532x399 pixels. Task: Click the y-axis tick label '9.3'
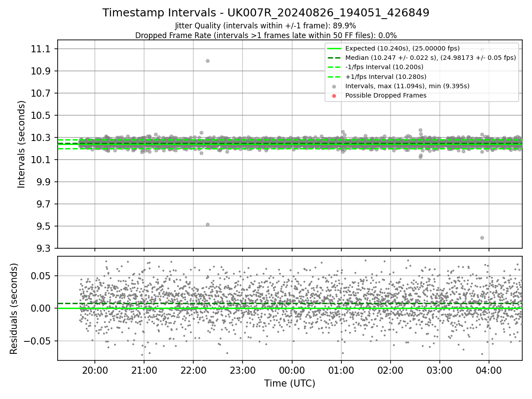(x=43, y=248)
